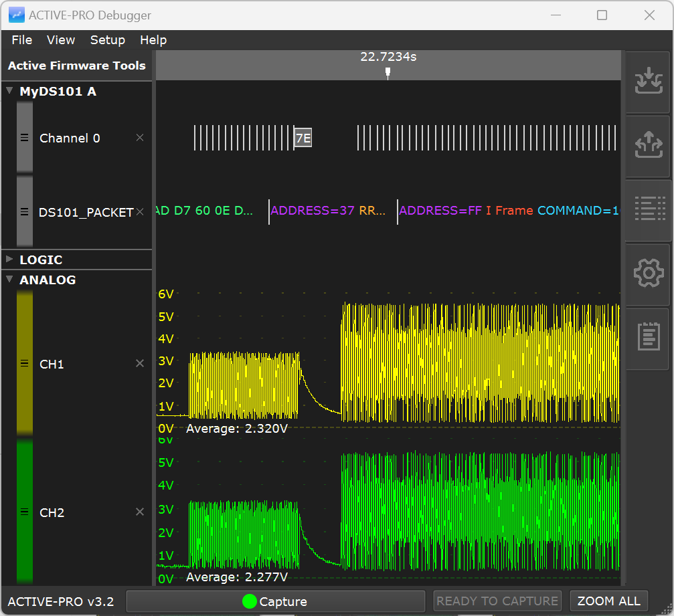Open the Setup menu

click(x=107, y=40)
